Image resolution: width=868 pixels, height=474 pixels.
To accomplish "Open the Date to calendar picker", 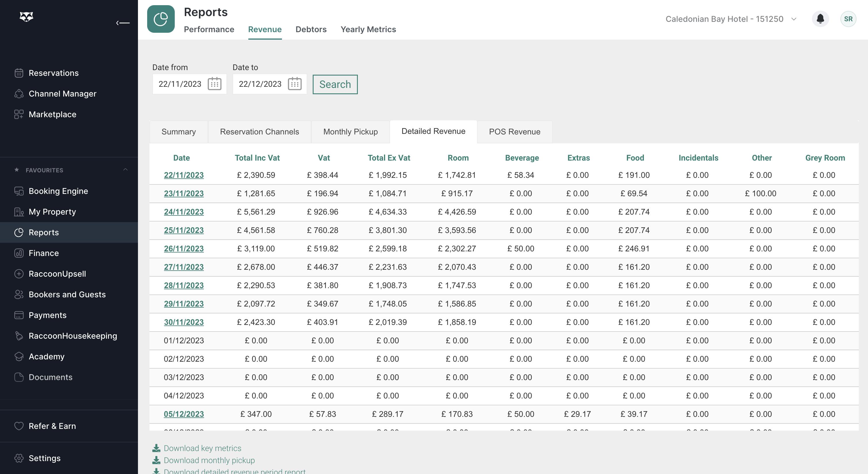I will pos(295,84).
